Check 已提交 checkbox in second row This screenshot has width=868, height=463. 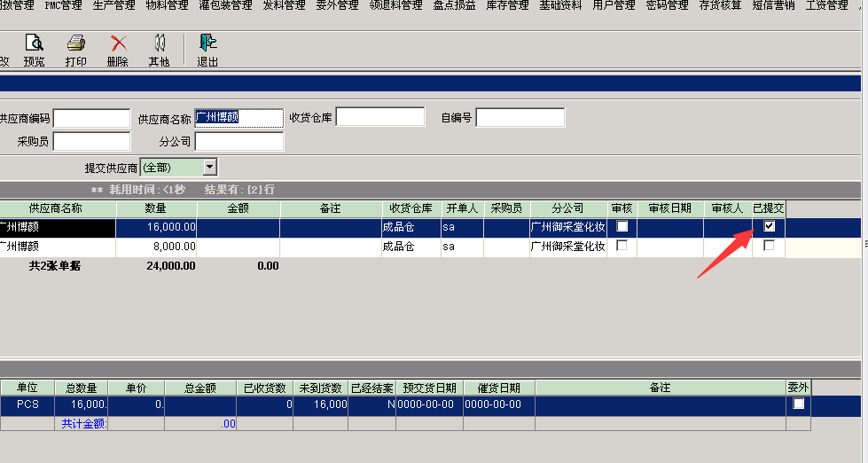769,246
